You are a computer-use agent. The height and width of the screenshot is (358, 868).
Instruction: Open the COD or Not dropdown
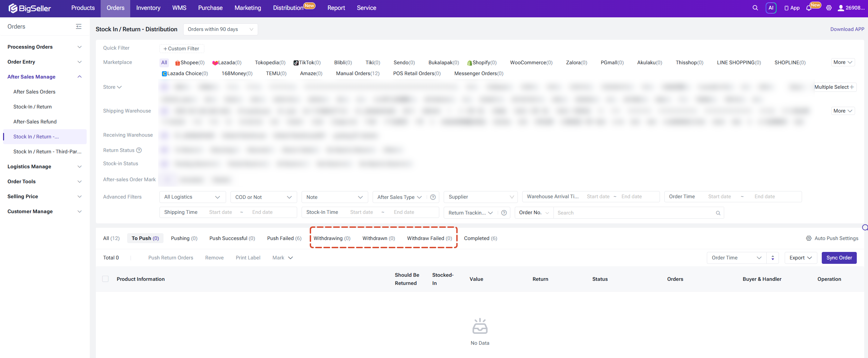coord(263,197)
